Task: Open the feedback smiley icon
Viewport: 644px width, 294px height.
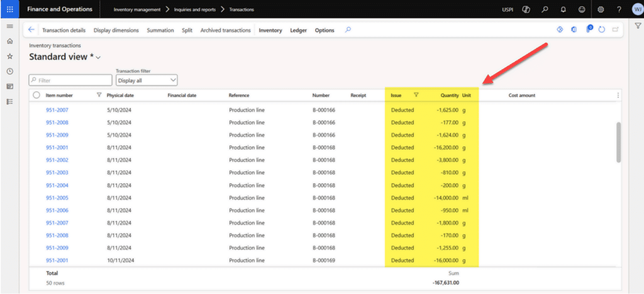Action: pos(582,9)
